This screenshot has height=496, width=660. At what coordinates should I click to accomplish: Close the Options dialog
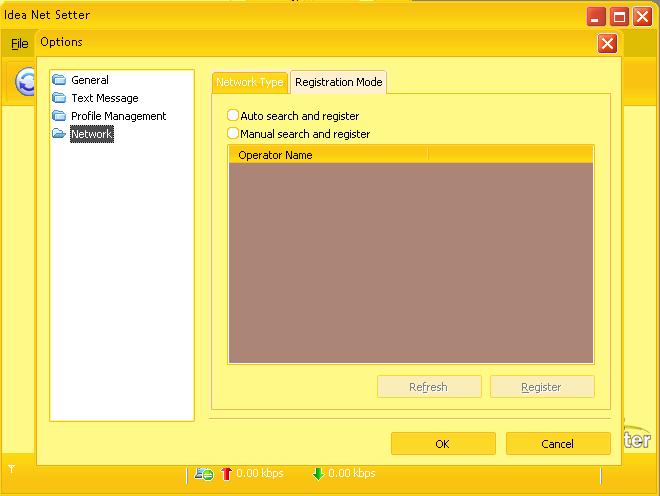pos(607,43)
